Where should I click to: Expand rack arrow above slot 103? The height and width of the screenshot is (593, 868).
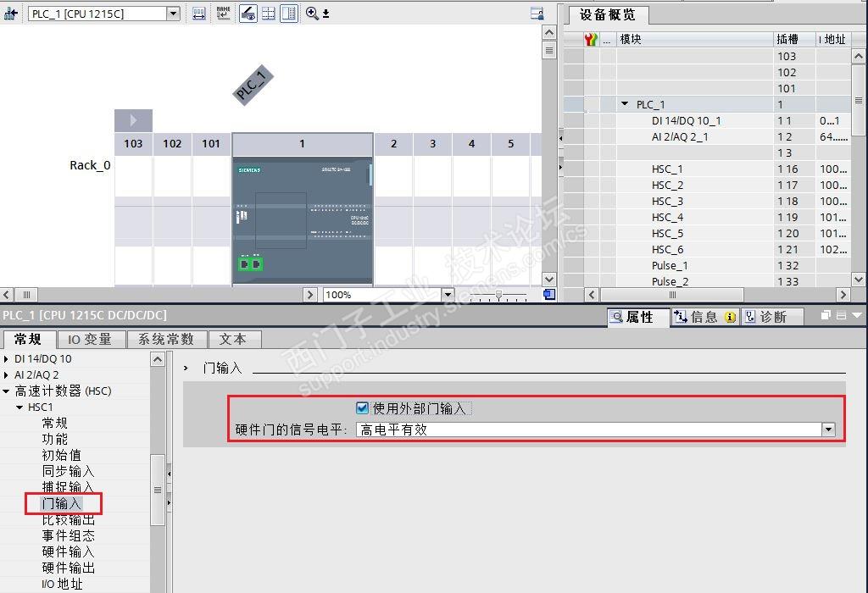(x=133, y=120)
